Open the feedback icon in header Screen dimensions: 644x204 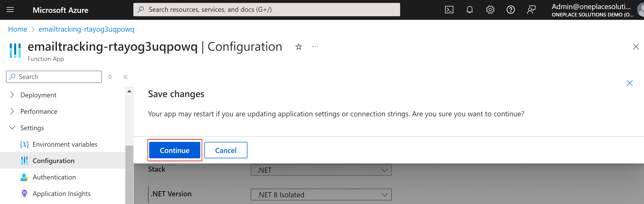click(x=531, y=10)
